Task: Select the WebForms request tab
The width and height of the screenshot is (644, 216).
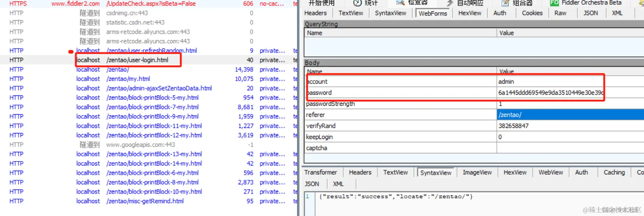Action: click(433, 13)
